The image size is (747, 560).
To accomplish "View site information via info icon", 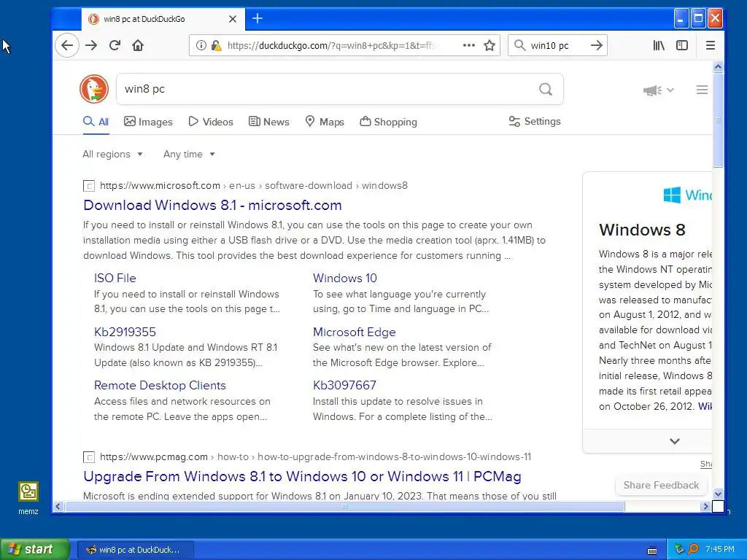I will click(201, 46).
